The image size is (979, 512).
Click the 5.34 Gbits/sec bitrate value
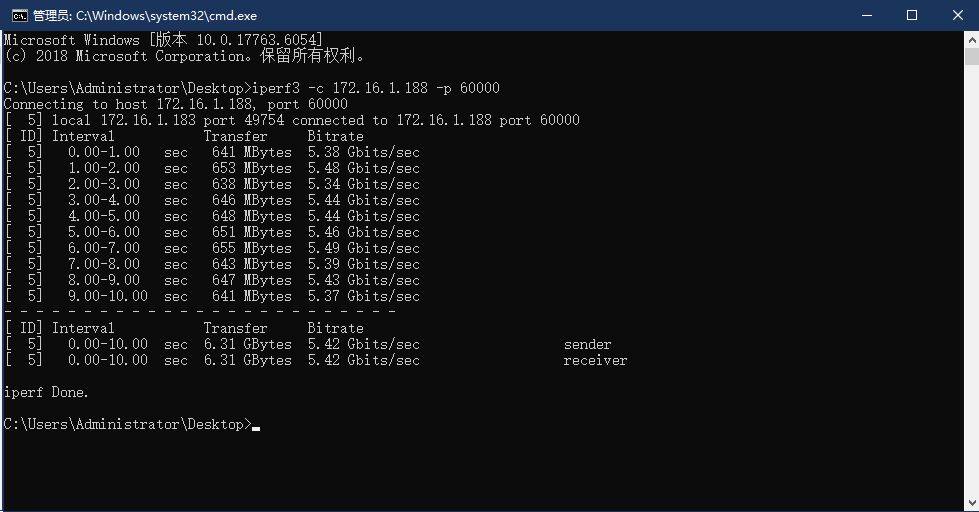click(x=363, y=184)
